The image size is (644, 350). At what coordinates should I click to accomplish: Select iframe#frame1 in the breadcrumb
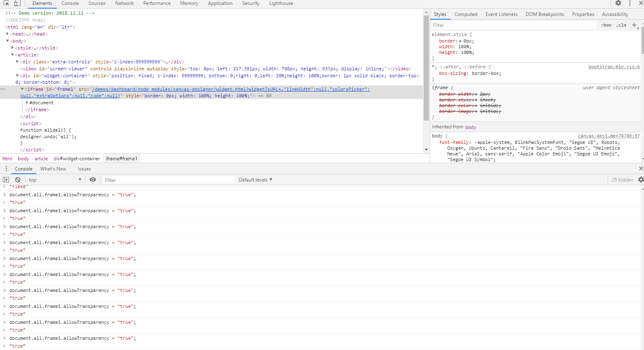[121, 159]
